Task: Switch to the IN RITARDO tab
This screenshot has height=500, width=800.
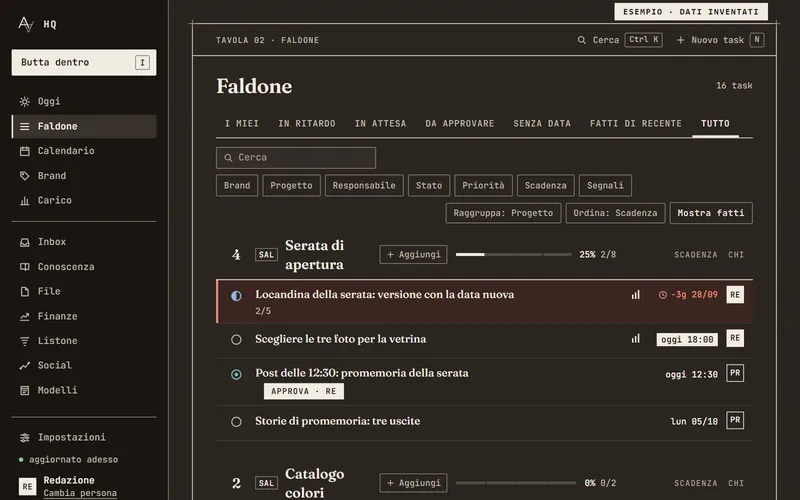Action: 307,123
